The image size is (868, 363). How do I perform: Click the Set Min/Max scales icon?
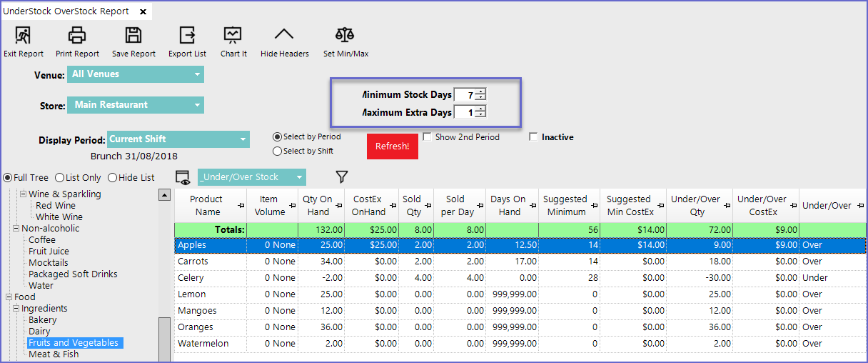(345, 35)
